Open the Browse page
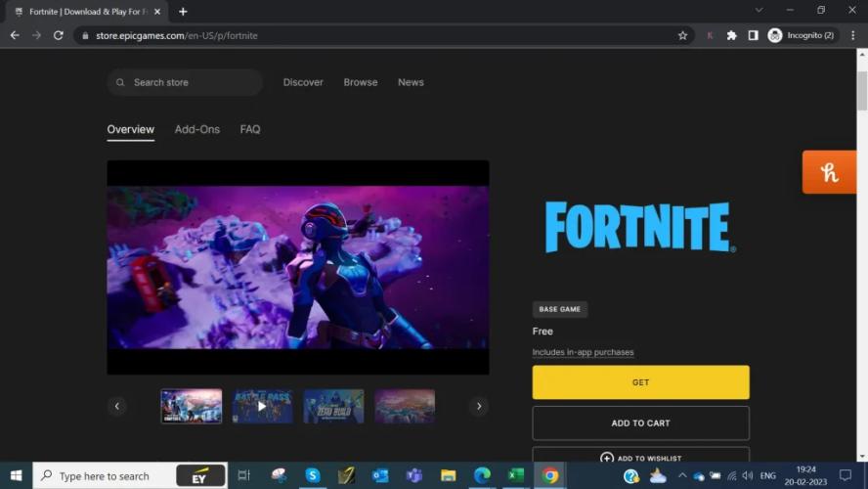868x489 pixels. pos(361,82)
